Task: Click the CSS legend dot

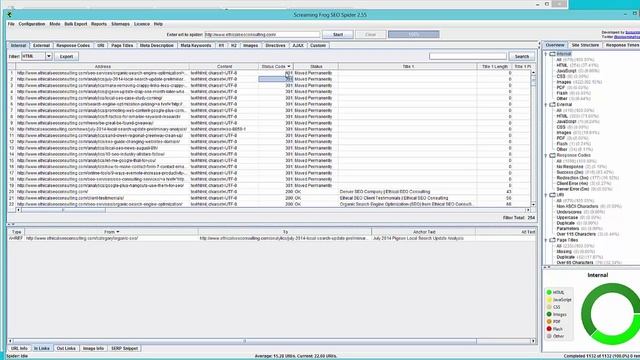Action: pos(549,307)
